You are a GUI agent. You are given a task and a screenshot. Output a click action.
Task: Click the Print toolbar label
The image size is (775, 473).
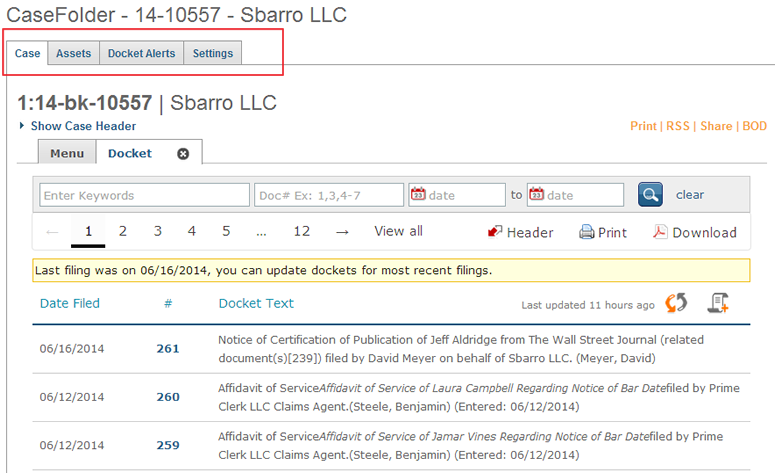pos(612,232)
